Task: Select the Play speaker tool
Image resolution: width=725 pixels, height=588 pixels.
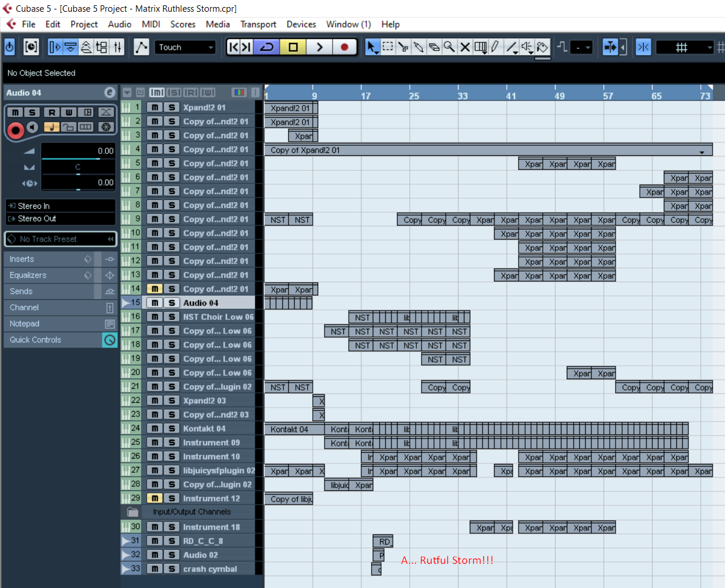Action: click(x=527, y=47)
